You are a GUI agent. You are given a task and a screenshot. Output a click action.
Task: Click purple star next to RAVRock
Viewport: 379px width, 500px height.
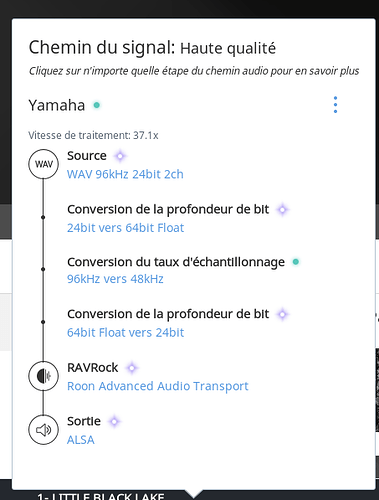click(132, 368)
